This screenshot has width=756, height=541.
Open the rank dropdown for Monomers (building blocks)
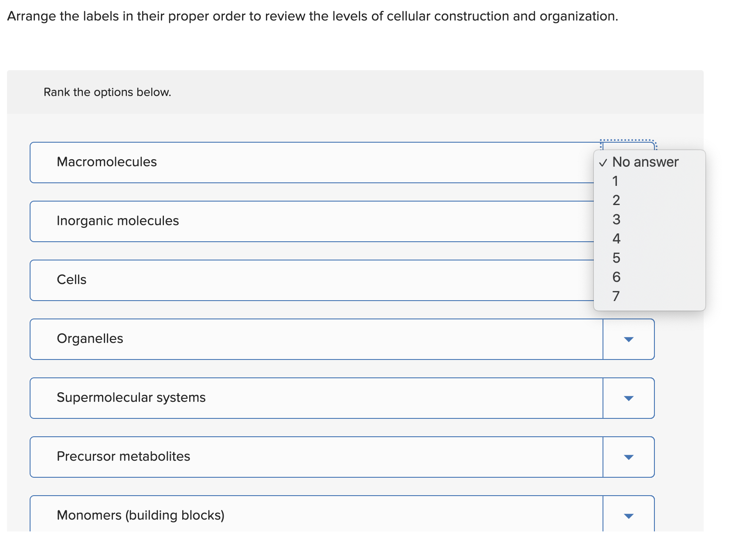coord(628,516)
